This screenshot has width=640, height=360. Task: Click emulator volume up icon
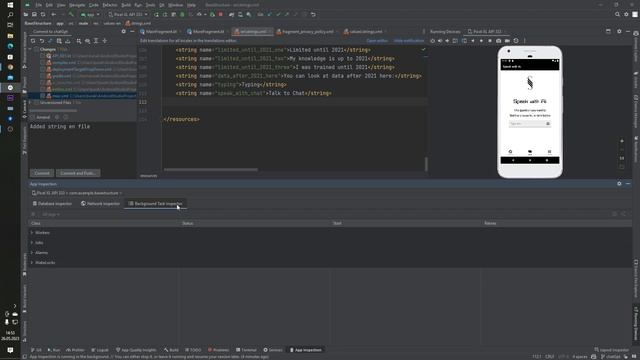[440, 41]
